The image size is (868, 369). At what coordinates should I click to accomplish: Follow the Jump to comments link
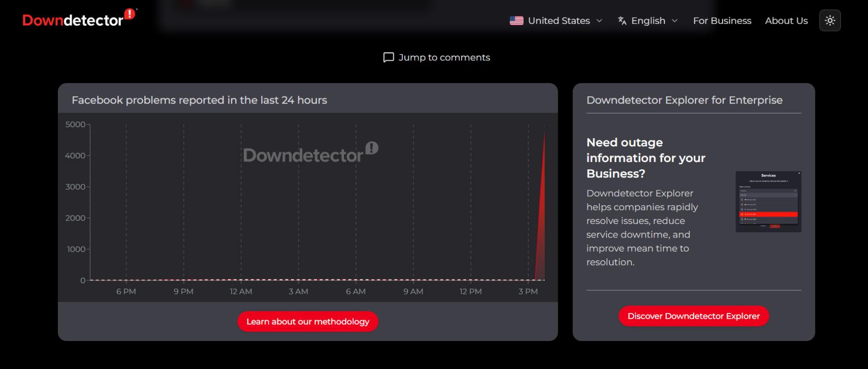coord(437,58)
